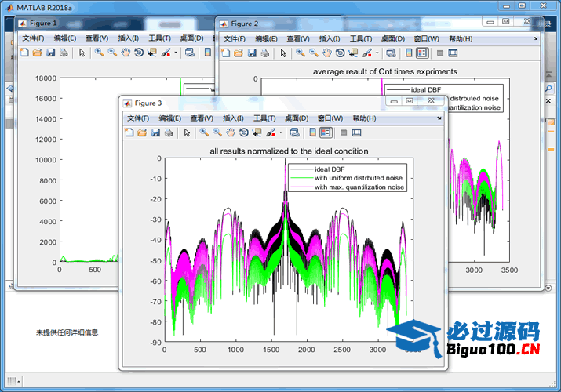Open 工具(T) menu in Figure 2

[x=360, y=38]
